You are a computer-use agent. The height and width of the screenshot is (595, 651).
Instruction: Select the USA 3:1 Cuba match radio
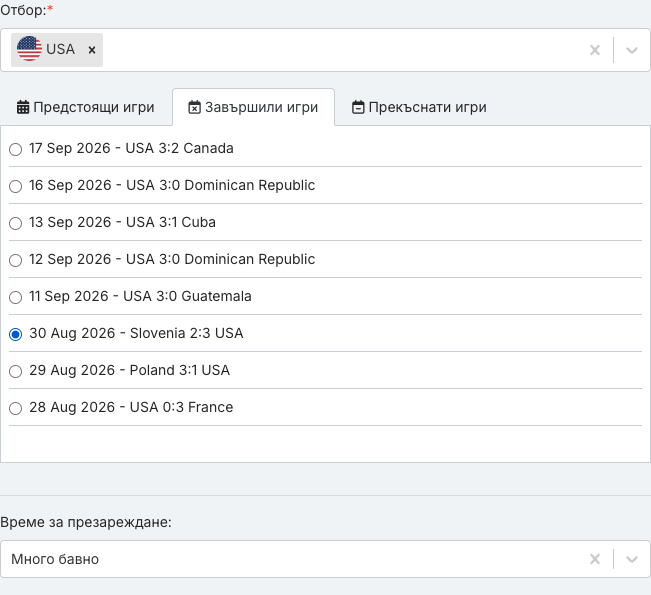click(15, 223)
